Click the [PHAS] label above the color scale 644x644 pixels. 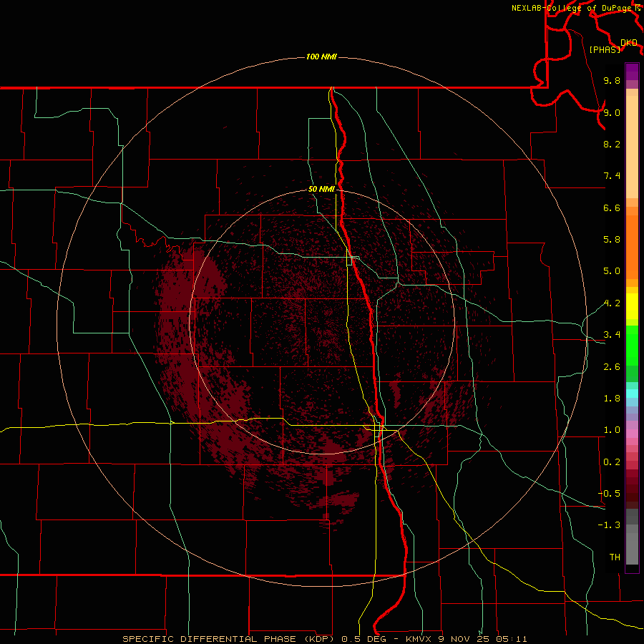point(605,49)
